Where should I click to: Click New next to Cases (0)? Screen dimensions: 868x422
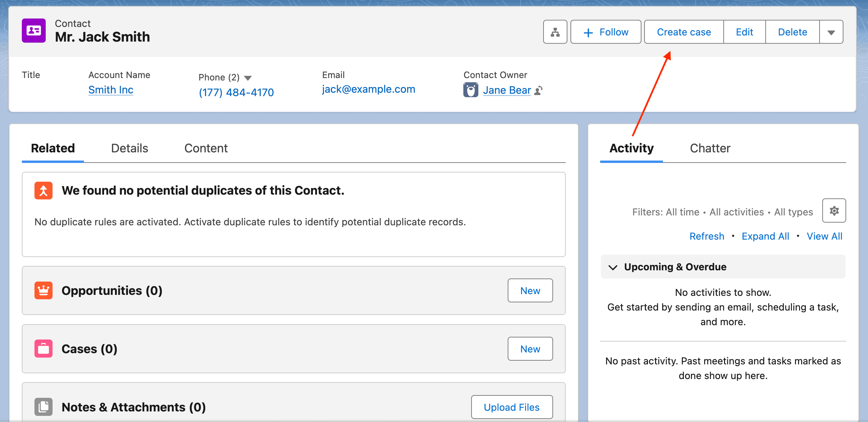click(530, 348)
